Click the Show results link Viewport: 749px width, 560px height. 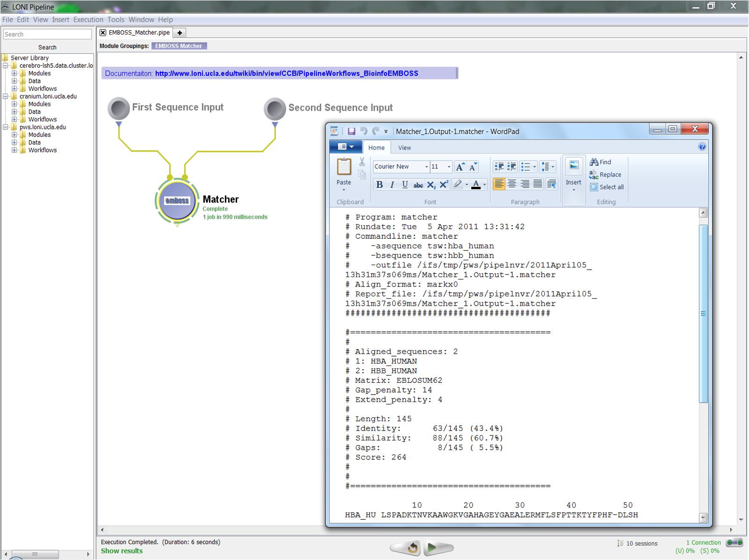coord(122,551)
